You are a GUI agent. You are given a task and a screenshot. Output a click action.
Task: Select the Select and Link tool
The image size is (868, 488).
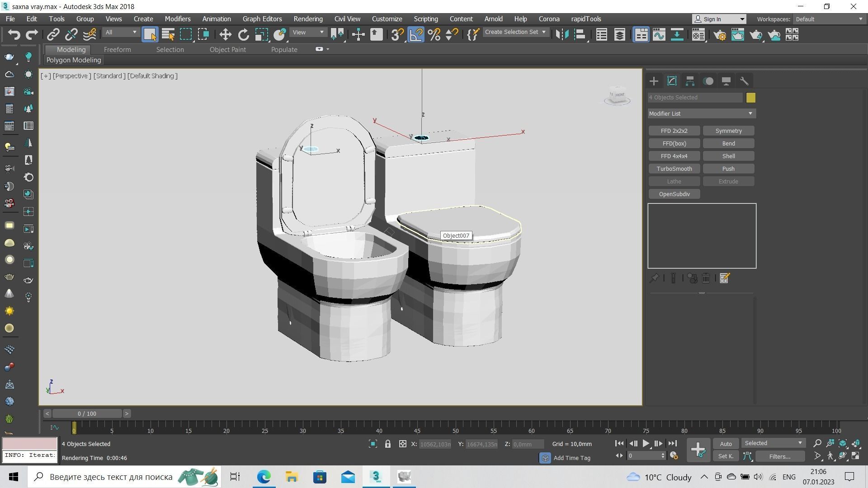53,35
